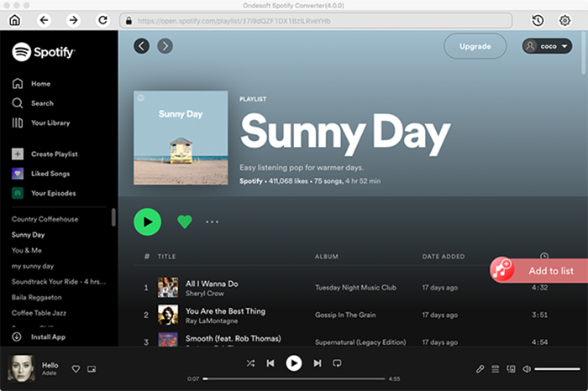Image resolution: width=588 pixels, height=391 pixels.
Task: Toggle the repeat playback button
Action: [337, 363]
